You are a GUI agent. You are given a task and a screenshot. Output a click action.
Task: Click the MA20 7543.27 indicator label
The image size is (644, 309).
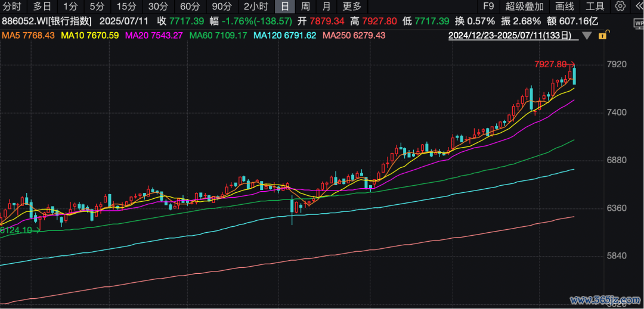point(154,36)
